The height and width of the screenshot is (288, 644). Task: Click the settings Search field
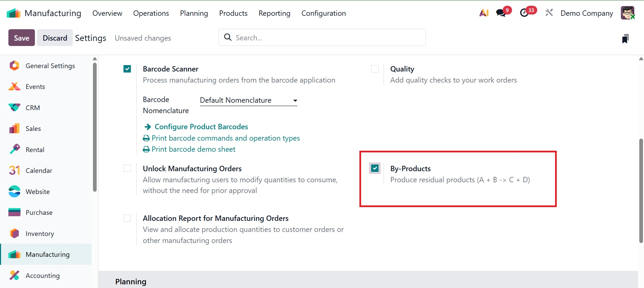coord(322,38)
